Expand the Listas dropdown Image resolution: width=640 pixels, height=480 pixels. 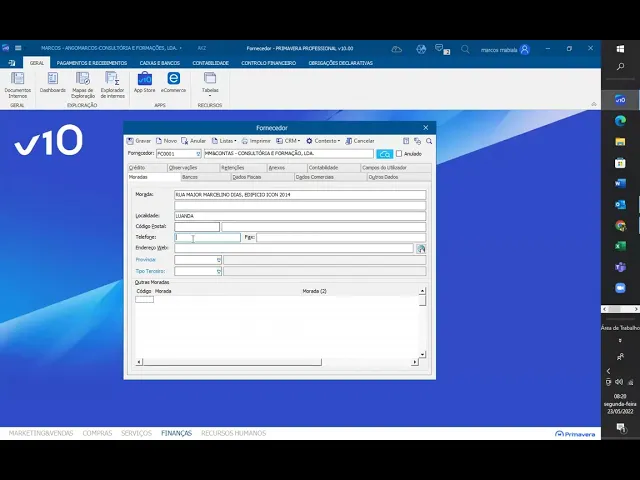point(224,141)
